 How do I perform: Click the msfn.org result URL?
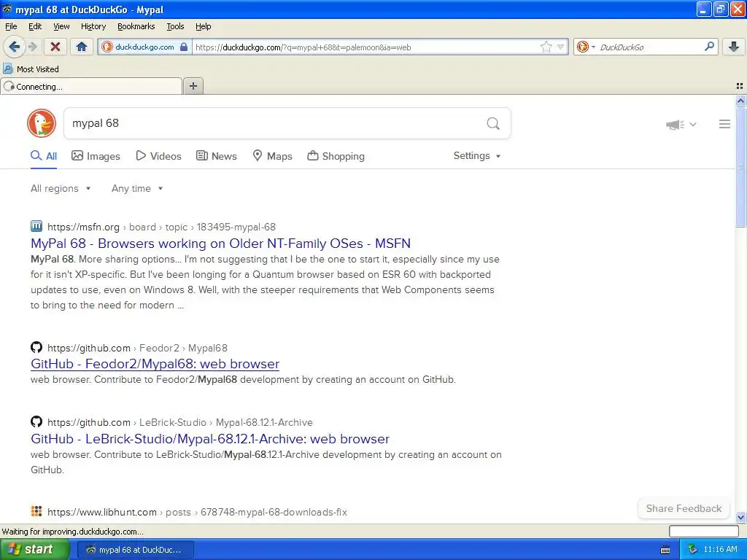coord(161,227)
